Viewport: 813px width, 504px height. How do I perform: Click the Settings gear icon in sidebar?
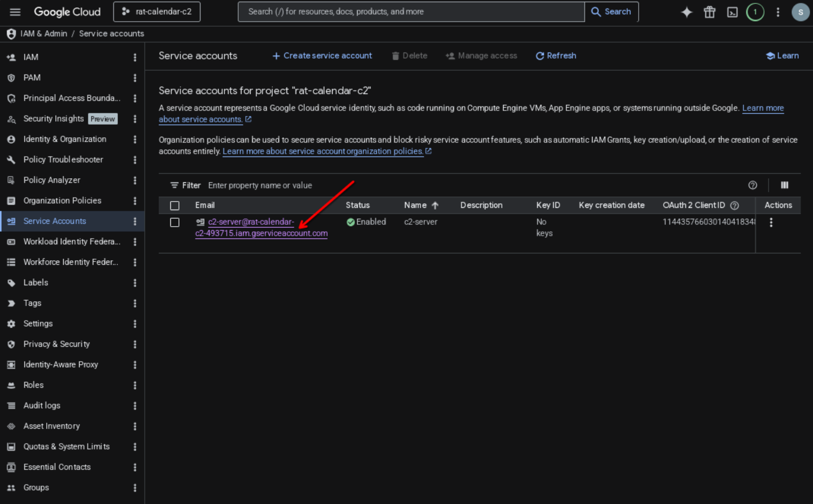[11, 323]
